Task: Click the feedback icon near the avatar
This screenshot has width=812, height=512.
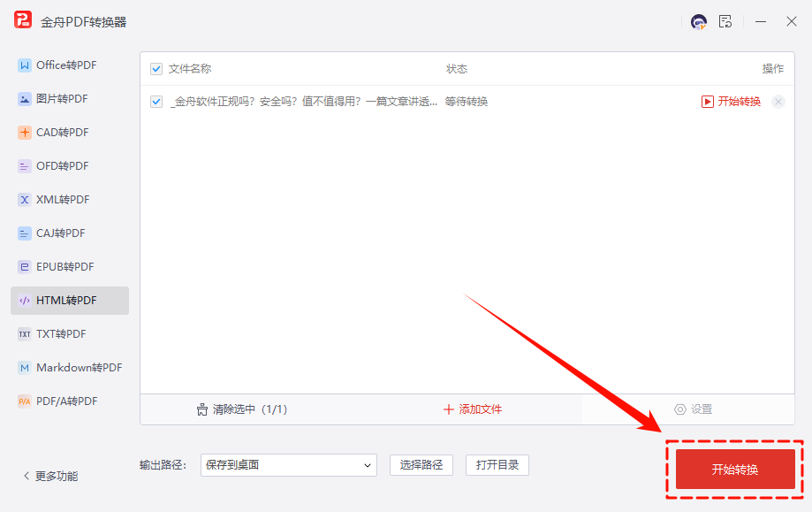Action: click(725, 21)
